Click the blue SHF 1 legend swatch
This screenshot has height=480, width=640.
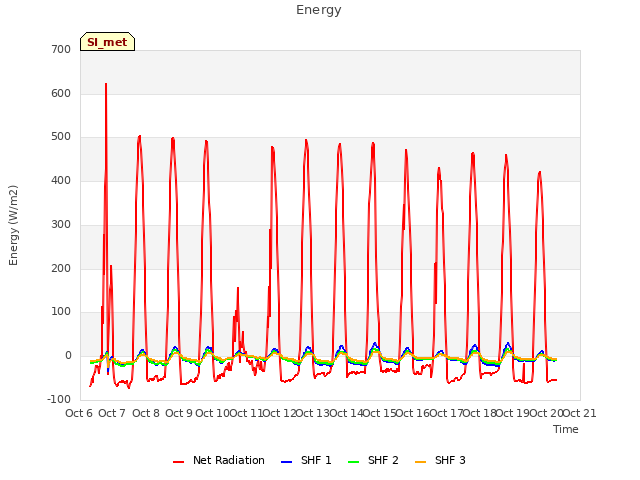pyautogui.click(x=287, y=462)
